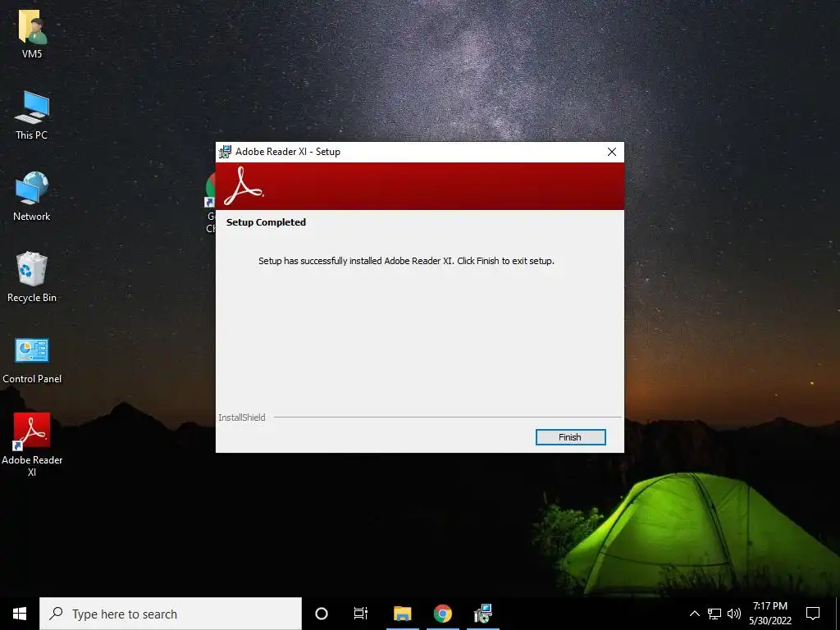This screenshot has width=840, height=630.
Task: Open Google Chrome from the taskbar
Action: [442, 614]
